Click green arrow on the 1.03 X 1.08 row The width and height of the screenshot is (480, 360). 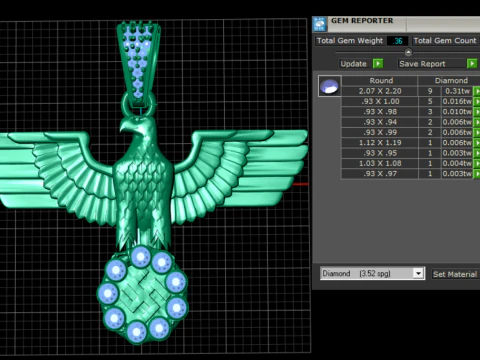477,163
